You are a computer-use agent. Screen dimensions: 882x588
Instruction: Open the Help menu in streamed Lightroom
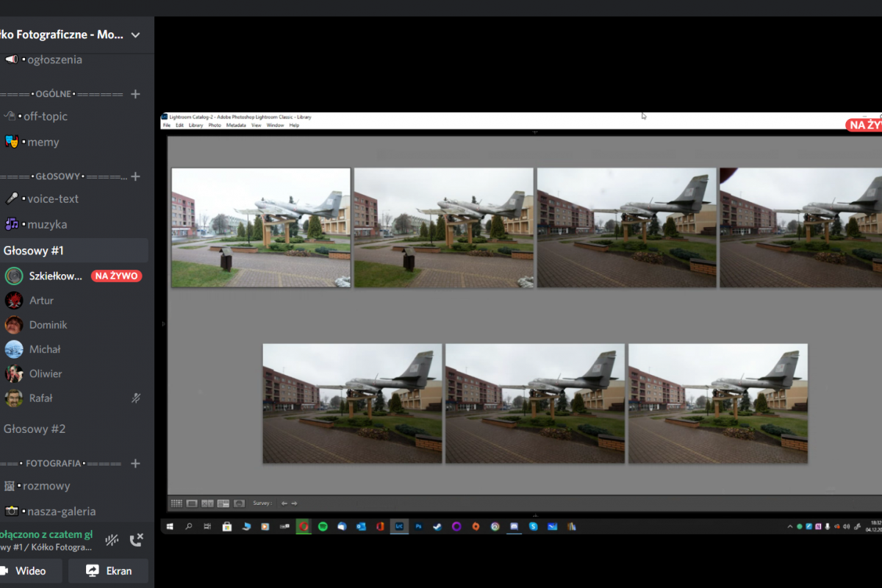294,126
